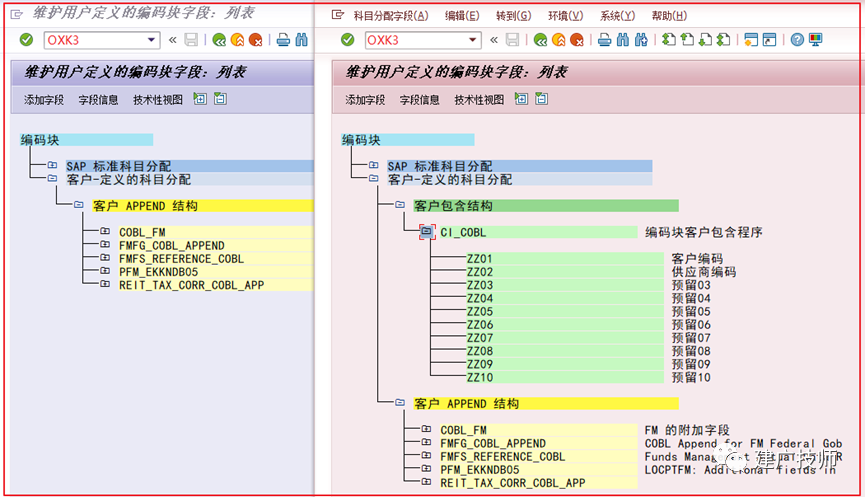The height and width of the screenshot is (497, 865).
Task: Collapse 客户 APPEND 结构 node in left window
Action: 79,204
